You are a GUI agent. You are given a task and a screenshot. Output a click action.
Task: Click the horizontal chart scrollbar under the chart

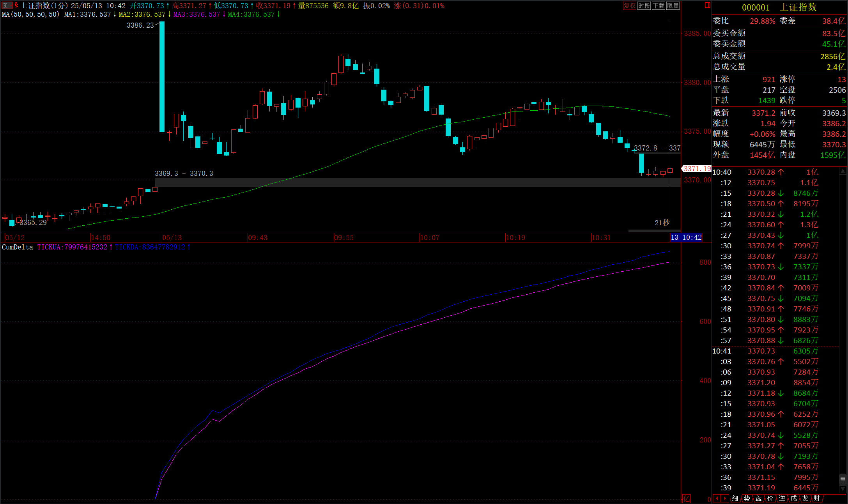coord(655,231)
